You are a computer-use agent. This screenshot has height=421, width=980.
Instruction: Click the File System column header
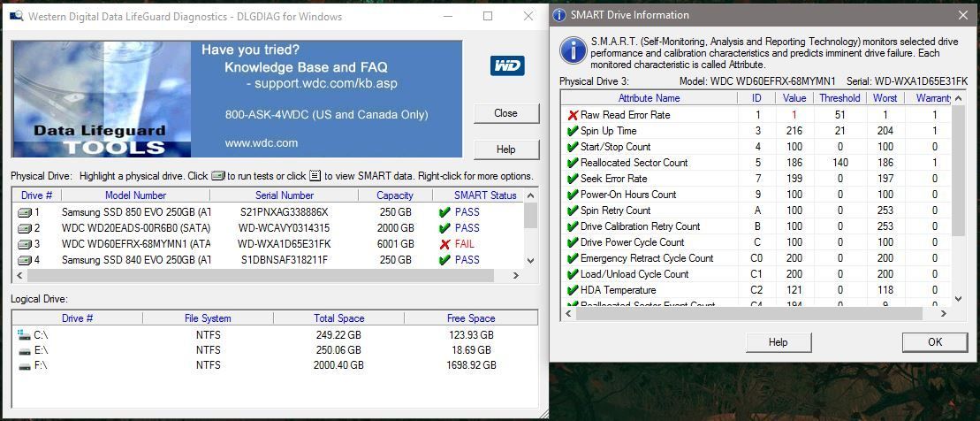coord(208,318)
